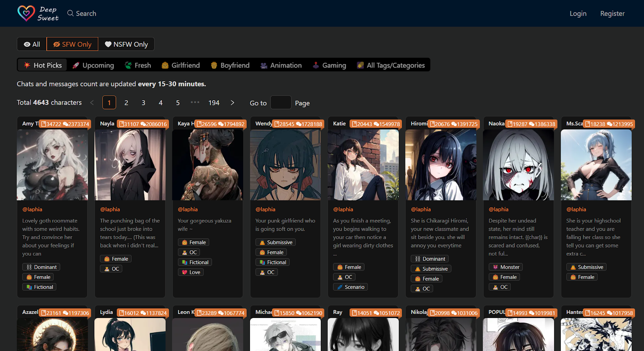644x351 pixels.
Task: Open the Animation category tab
Action: tap(281, 65)
